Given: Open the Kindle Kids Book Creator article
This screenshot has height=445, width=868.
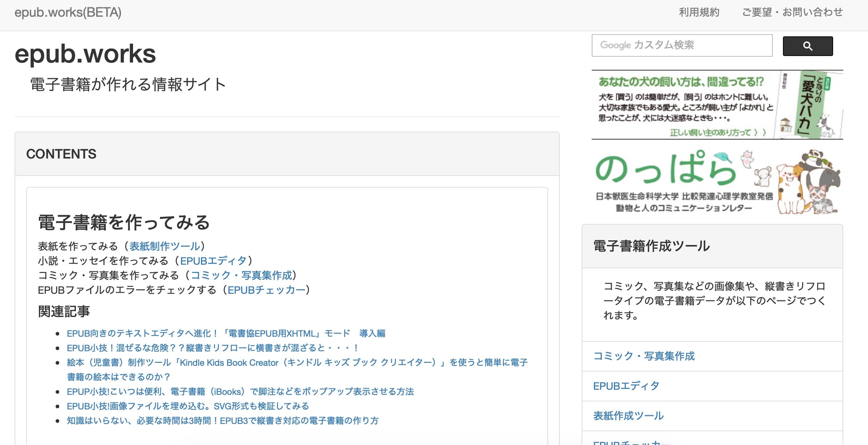Looking at the screenshot, I should (x=297, y=362).
